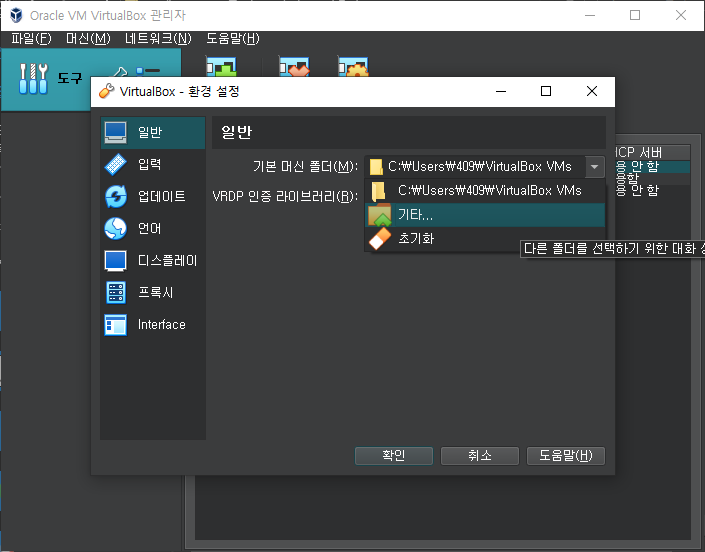Click the VRDP 인증 라이브러리(R) label
The width and height of the screenshot is (705, 552).
[286, 196]
